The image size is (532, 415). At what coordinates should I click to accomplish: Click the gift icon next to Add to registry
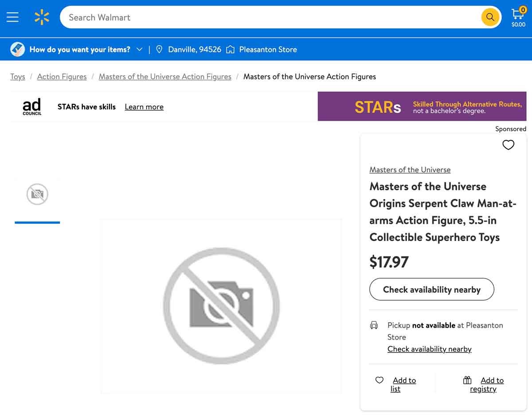[467, 380]
